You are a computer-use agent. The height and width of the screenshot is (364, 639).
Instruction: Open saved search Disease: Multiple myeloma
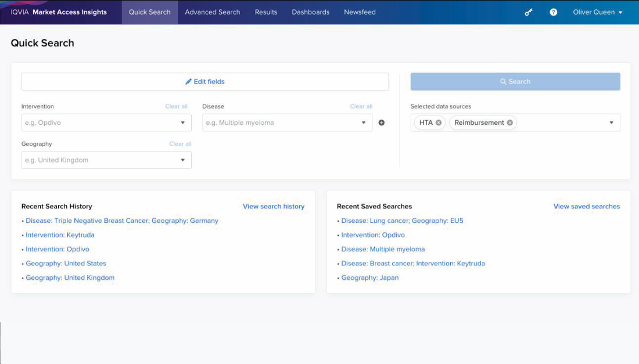pos(383,249)
